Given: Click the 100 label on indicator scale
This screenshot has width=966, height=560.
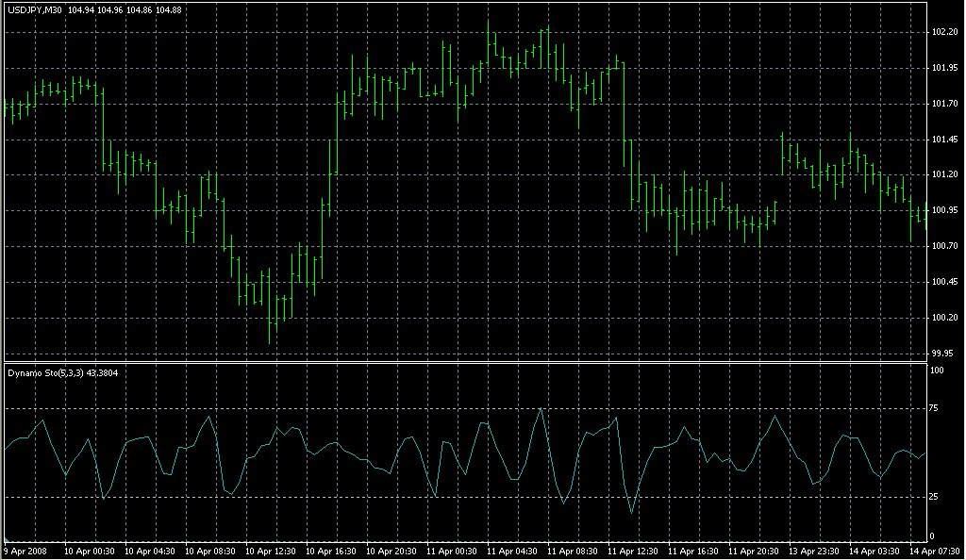Looking at the screenshot, I should (938, 371).
